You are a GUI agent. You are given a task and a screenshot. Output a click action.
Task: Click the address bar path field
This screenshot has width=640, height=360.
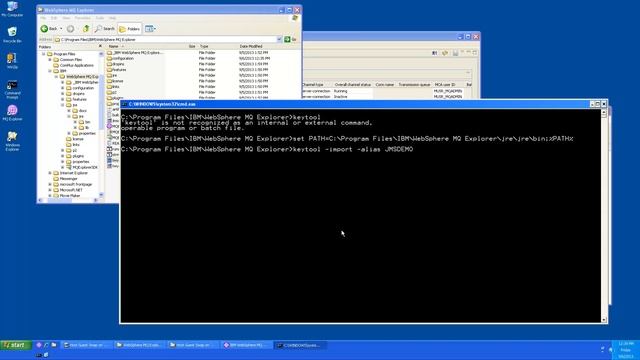pos(165,40)
